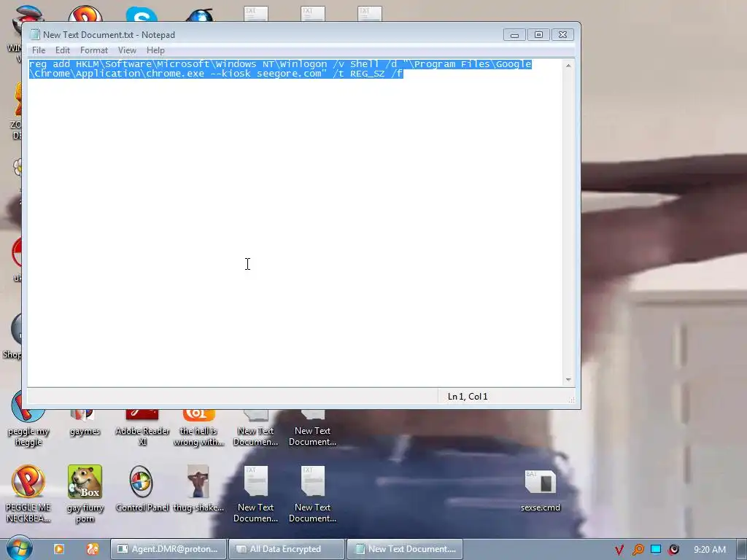Screen dimensions: 747x560
Task: Open the Edit menu in Notepad
Action: (63, 50)
